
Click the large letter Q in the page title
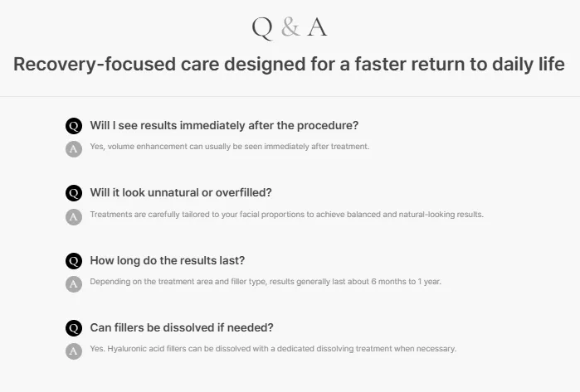point(262,28)
